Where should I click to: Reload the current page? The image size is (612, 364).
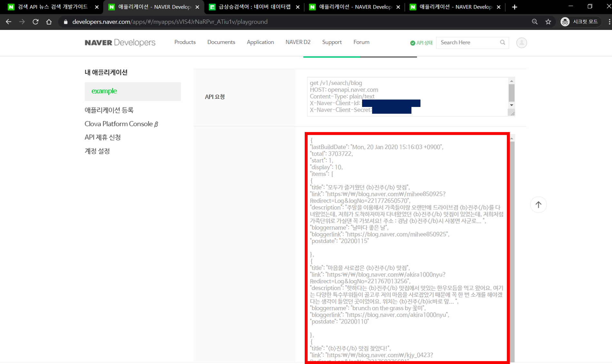[35, 22]
